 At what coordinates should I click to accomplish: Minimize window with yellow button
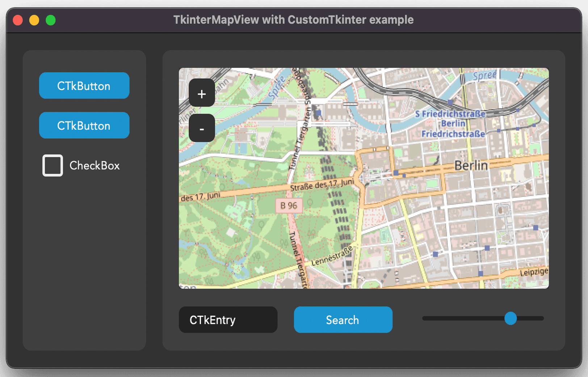coord(34,20)
